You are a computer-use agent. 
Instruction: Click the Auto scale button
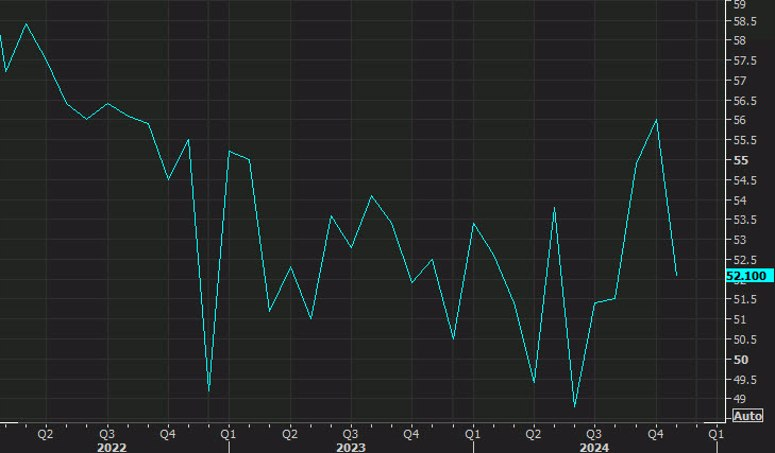point(748,416)
